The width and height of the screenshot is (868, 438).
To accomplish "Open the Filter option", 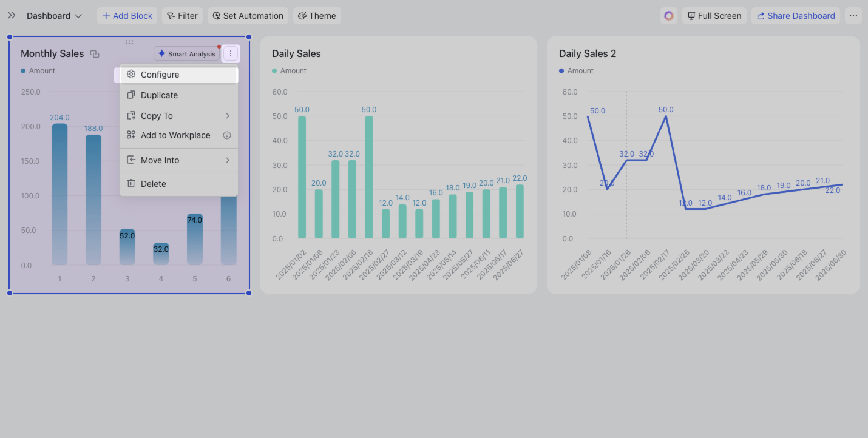I will click(x=182, y=16).
